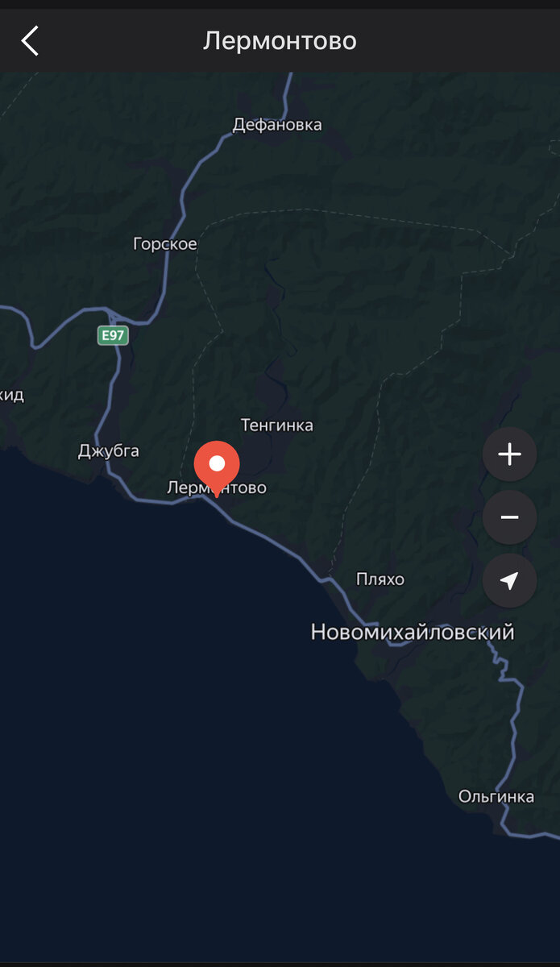Go back using the top-left arrow

30,41
